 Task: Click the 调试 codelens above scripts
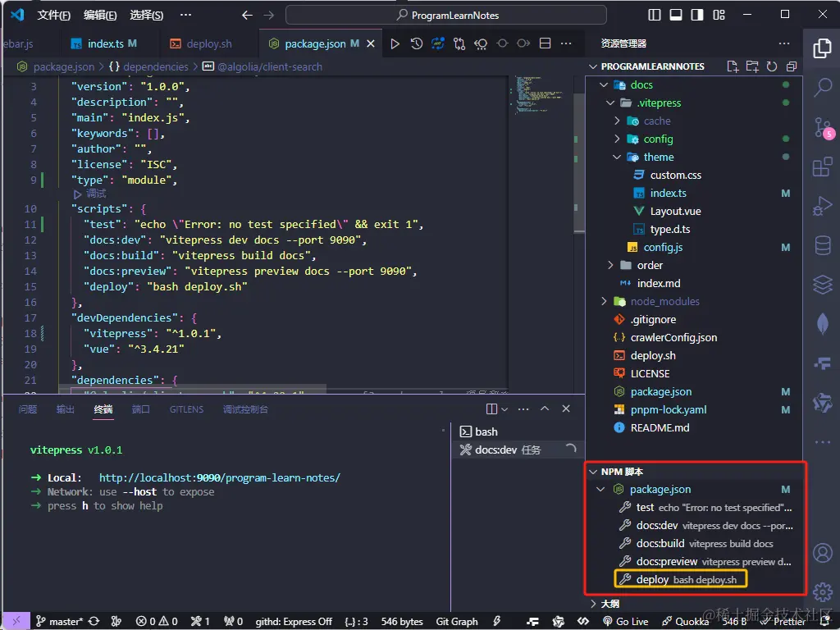[x=90, y=194]
